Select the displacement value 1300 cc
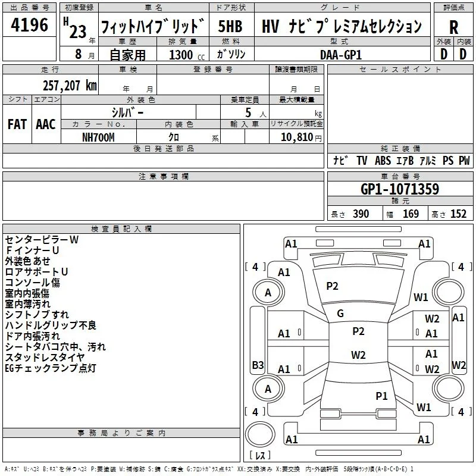This screenshot has height=476, width=476. (x=187, y=55)
